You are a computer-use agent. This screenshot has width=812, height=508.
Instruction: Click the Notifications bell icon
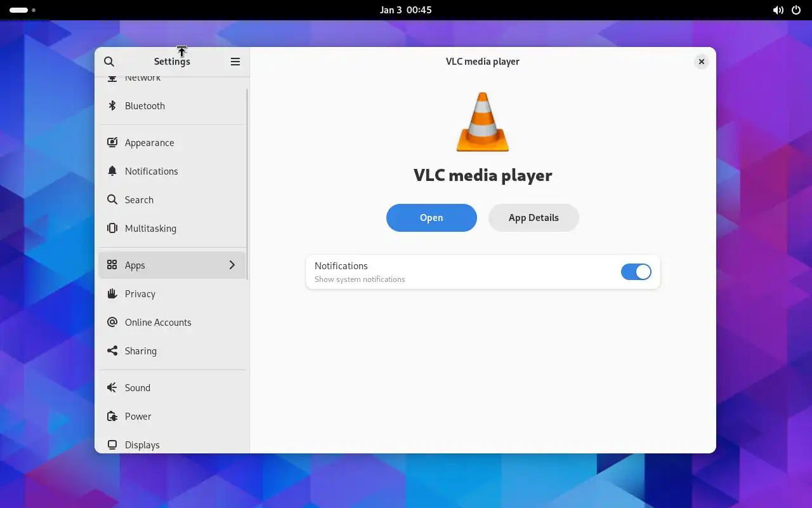pyautogui.click(x=112, y=171)
